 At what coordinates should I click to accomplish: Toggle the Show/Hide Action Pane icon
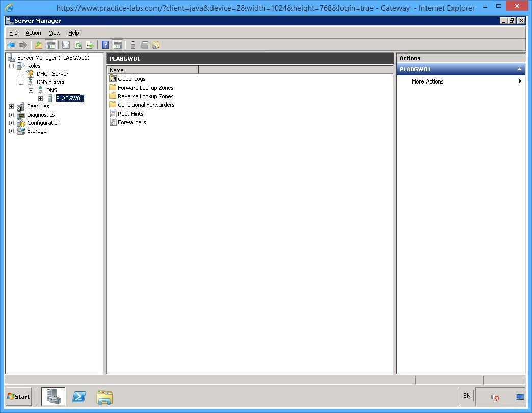point(117,45)
